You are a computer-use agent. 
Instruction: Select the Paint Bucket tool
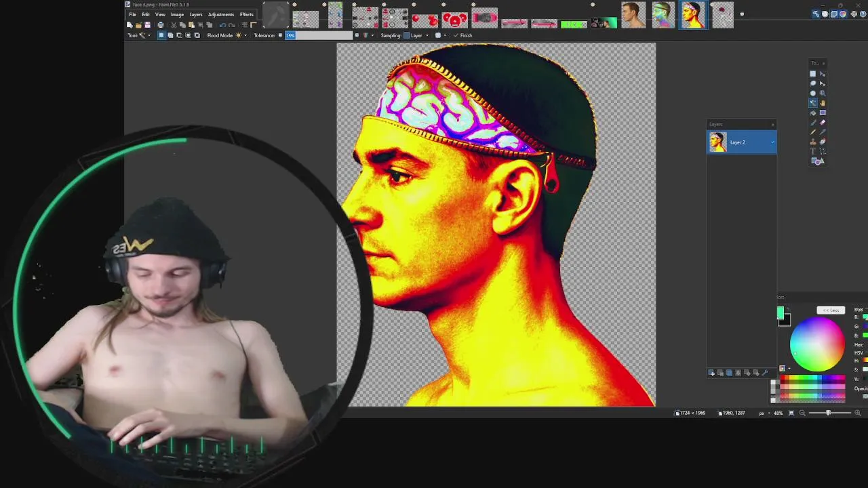pos(813,113)
